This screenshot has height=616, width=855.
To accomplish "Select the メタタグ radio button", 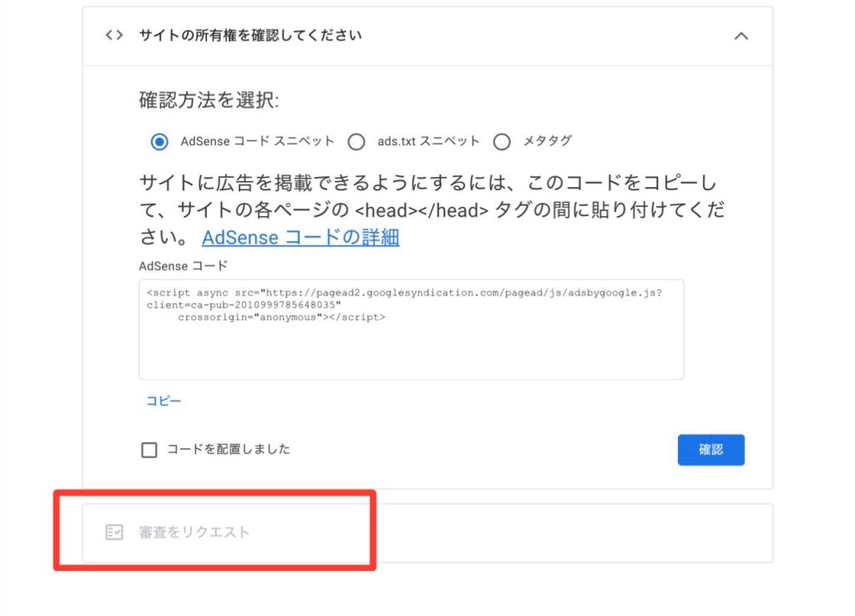I will 502,142.
